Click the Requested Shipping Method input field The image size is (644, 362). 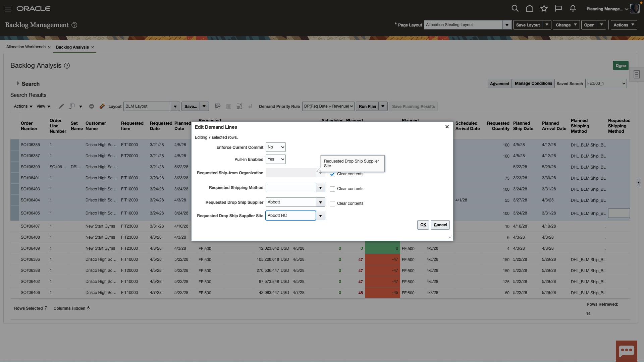tap(290, 188)
